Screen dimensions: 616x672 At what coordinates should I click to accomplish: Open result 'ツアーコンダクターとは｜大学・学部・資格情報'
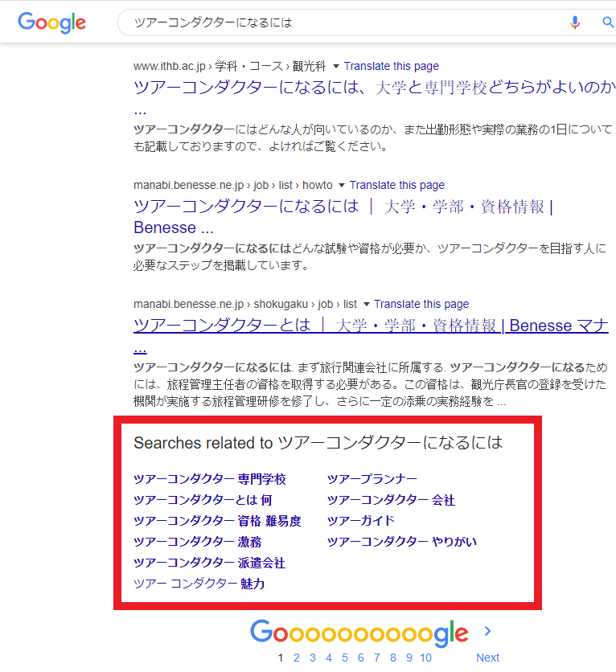[x=371, y=326]
